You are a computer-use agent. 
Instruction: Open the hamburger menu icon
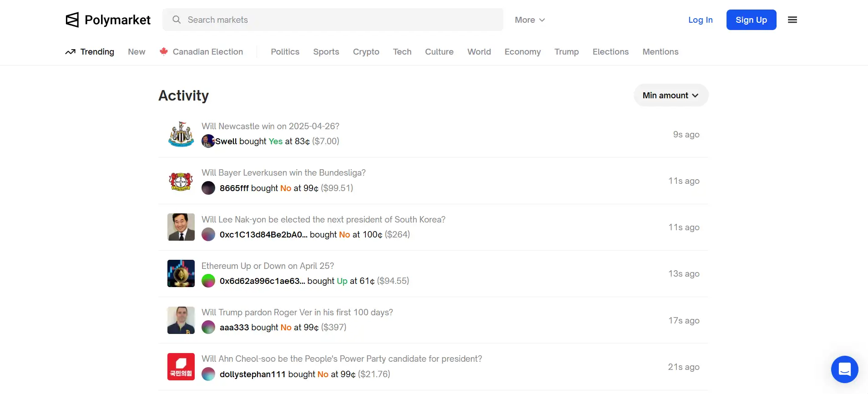(x=792, y=20)
